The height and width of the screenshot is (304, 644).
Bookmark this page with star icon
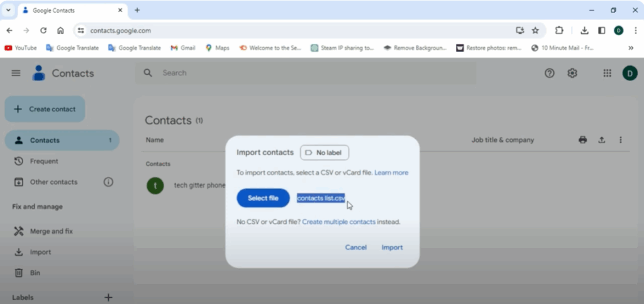pyautogui.click(x=535, y=30)
